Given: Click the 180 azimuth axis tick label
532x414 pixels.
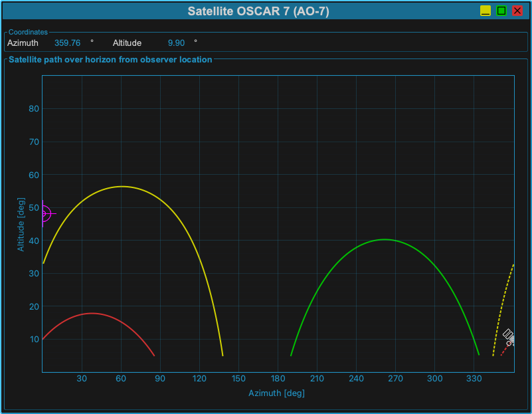Looking at the screenshot, I should click(x=278, y=378).
